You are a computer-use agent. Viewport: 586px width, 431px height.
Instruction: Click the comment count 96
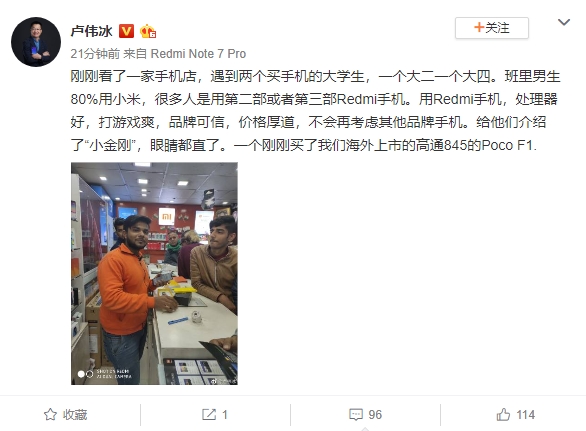point(375,415)
